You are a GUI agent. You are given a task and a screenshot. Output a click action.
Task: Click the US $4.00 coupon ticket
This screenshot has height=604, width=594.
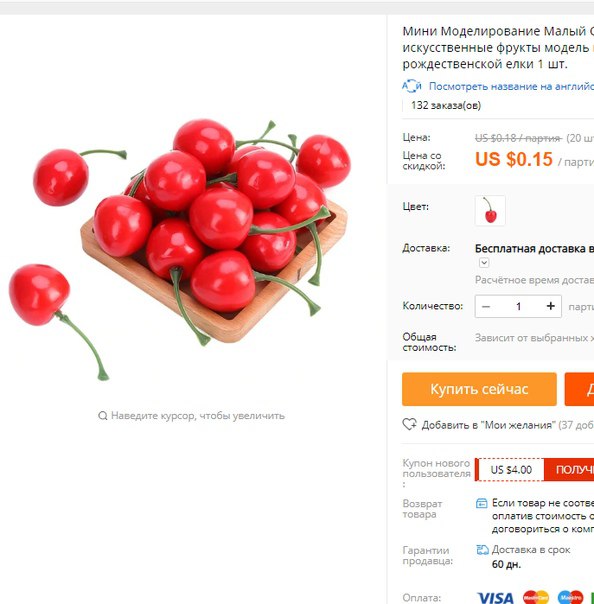tap(511, 470)
